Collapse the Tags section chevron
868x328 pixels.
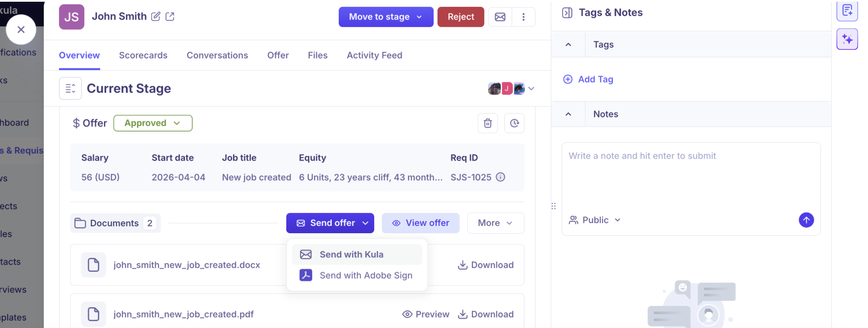coord(568,45)
